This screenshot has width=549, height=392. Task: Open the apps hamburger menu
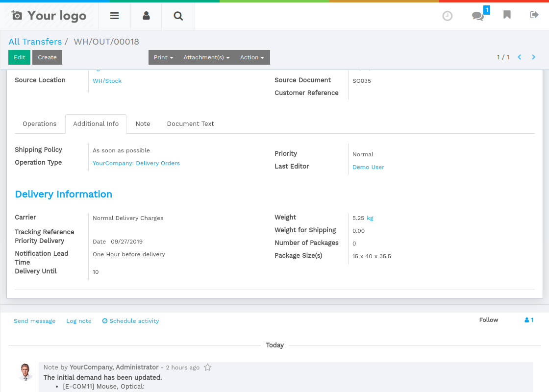tap(114, 16)
